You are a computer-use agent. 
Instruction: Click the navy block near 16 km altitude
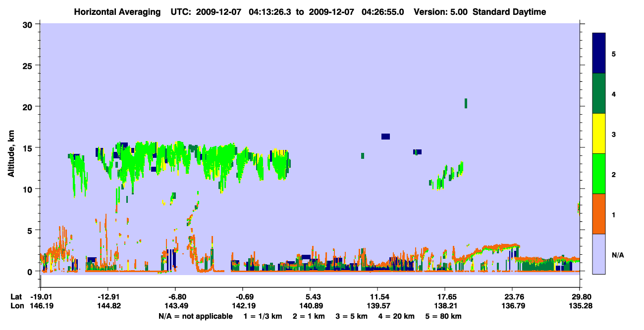pos(385,137)
